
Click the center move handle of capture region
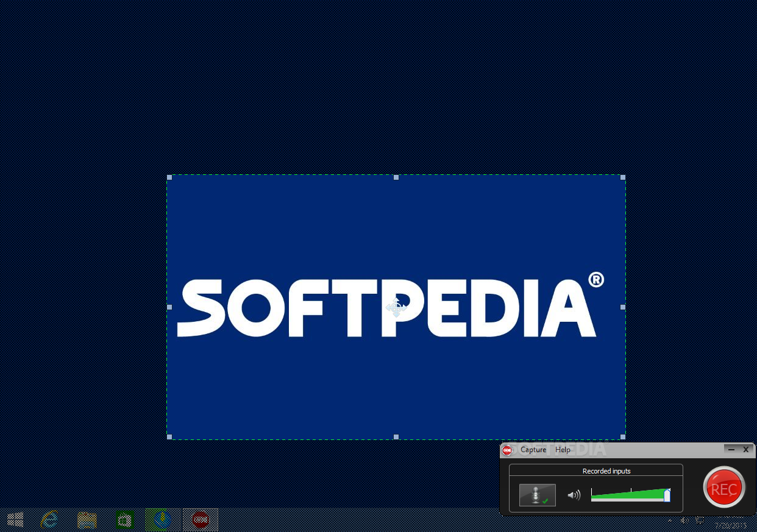(x=396, y=308)
